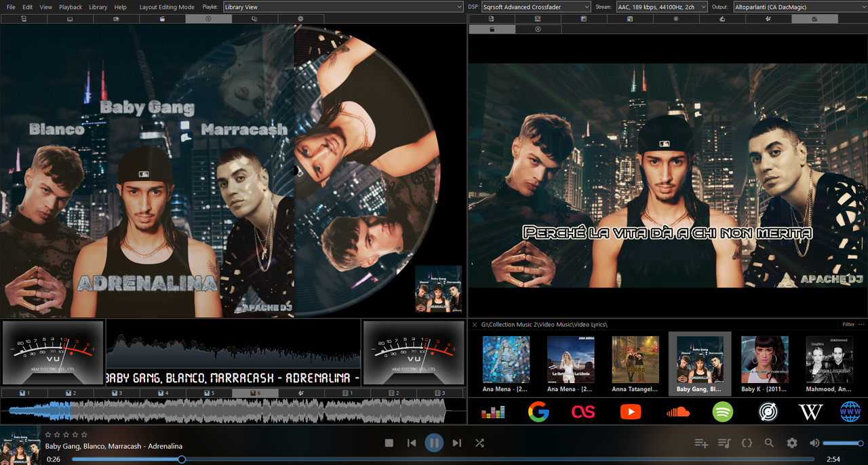Switch to visualization tab 4
The image size is (868, 465).
pos(162,393)
